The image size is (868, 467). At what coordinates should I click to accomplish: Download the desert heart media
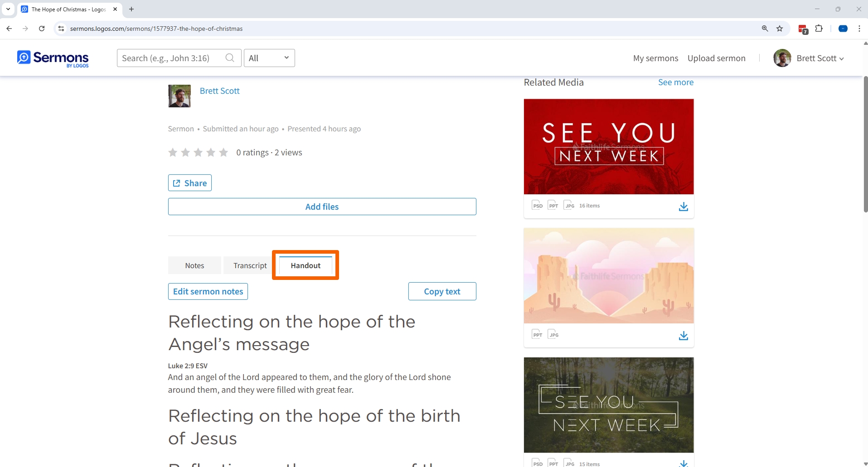pos(684,336)
